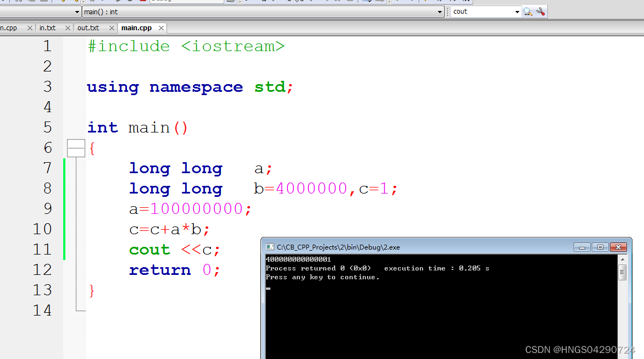Open search options via the wrench icon
The width and height of the screenshot is (644, 359).
click(x=540, y=12)
